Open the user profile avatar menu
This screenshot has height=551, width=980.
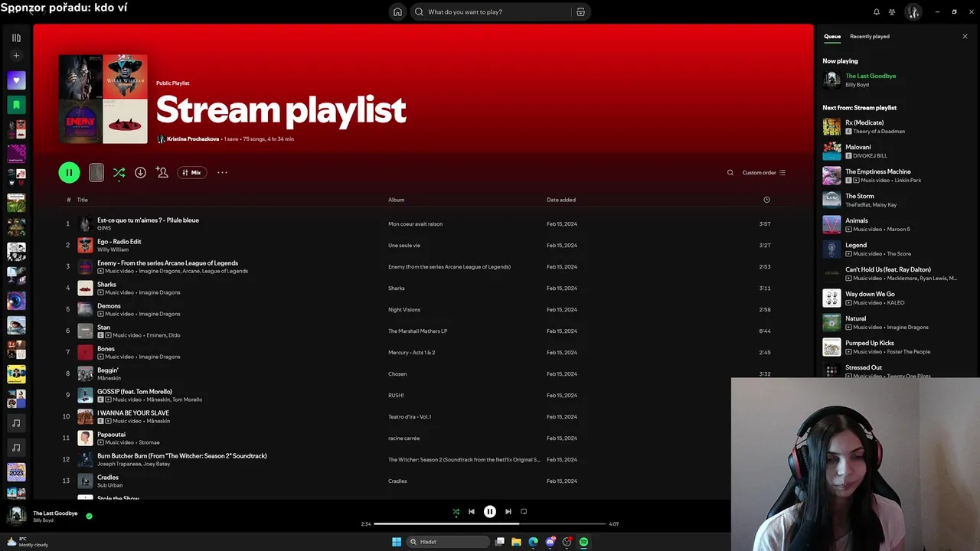tap(913, 11)
